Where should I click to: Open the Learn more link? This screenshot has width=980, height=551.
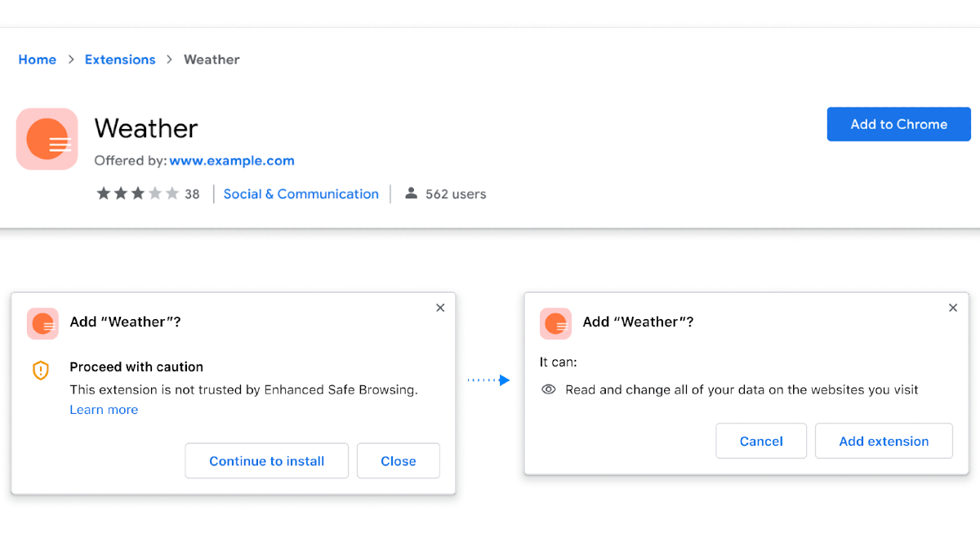pyautogui.click(x=104, y=409)
